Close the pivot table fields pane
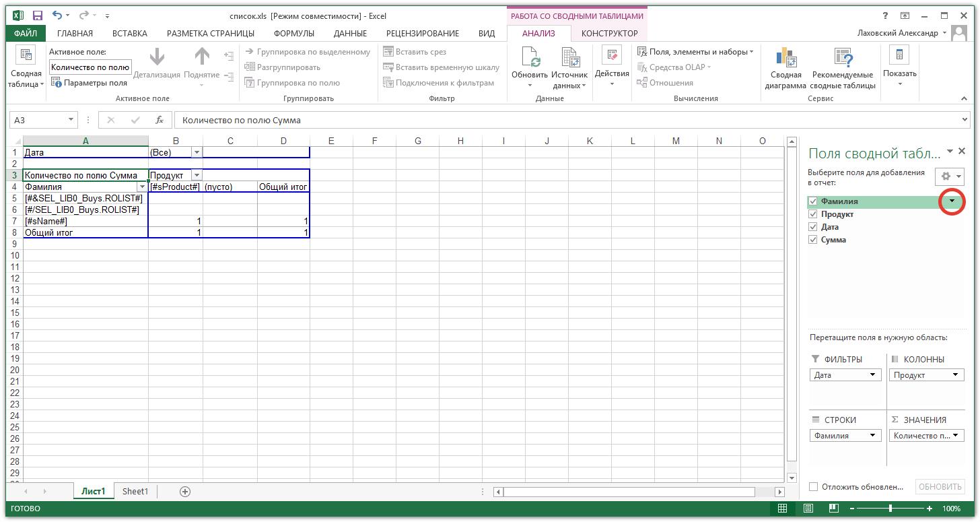 click(x=962, y=152)
